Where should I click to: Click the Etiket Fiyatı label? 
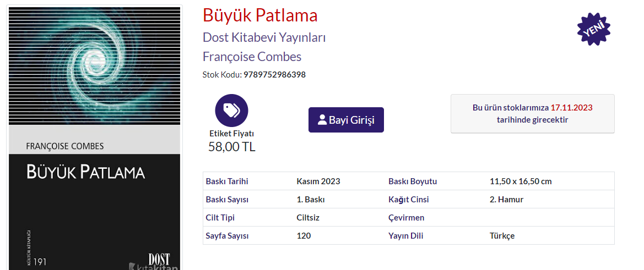(x=231, y=134)
